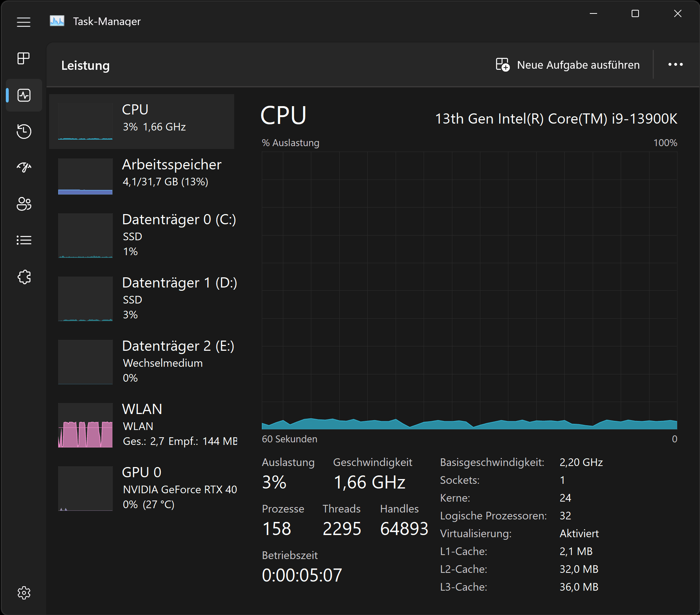Click the Neue Aufgabe ausführen icon

tap(503, 65)
